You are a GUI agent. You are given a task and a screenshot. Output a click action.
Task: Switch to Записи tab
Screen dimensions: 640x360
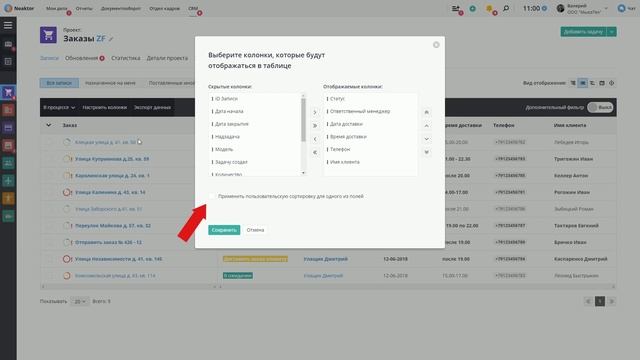coord(49,58)
